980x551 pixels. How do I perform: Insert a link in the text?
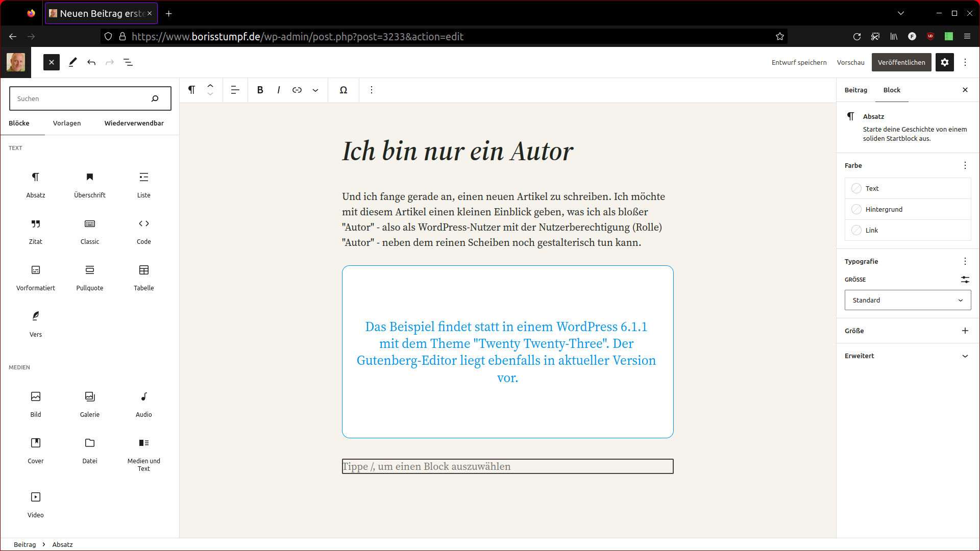(297, 90)
